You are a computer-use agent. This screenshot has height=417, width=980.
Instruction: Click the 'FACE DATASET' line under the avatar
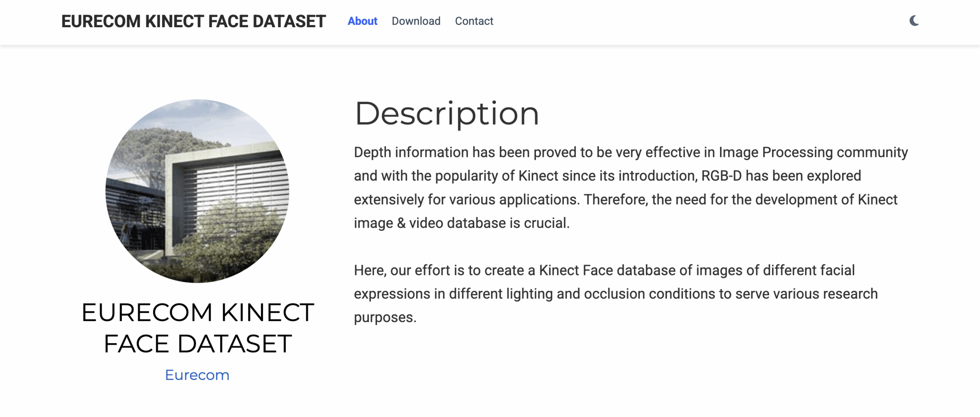(x=198, y=344)
